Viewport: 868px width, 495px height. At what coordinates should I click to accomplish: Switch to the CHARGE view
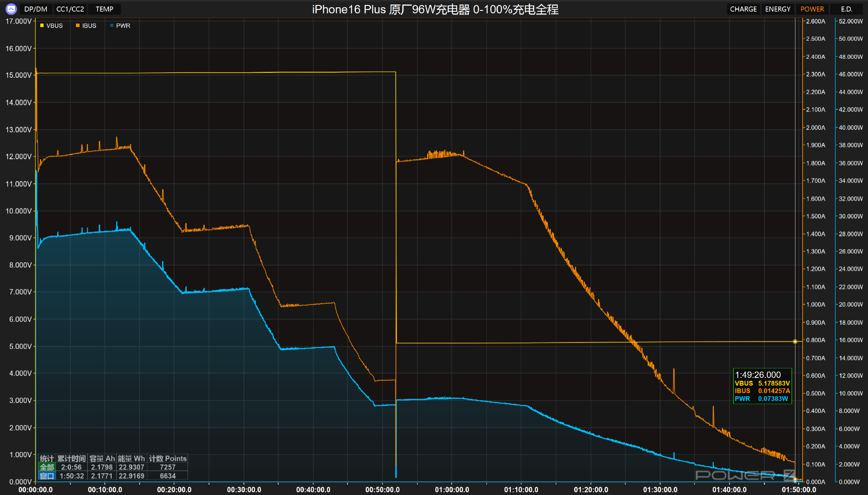[743, 9]
